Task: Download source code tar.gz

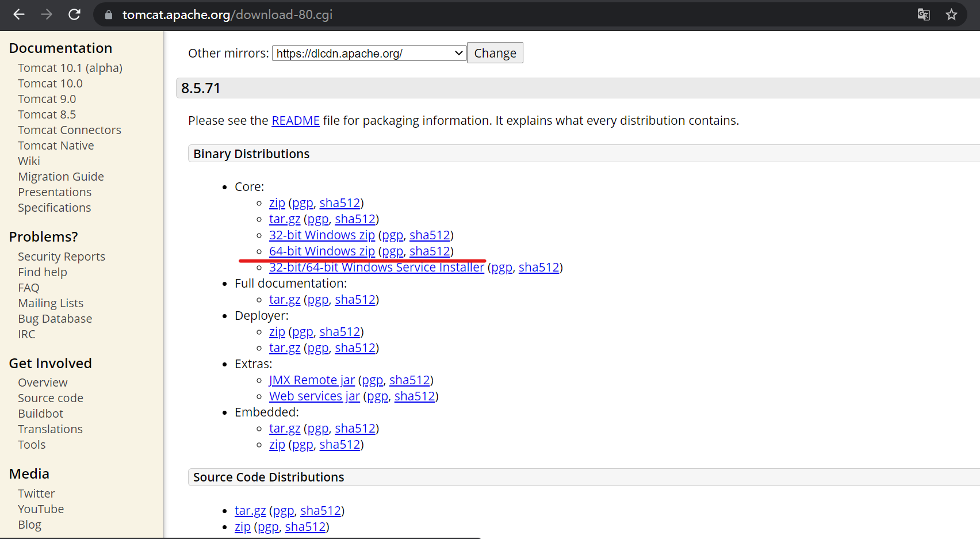Action: coord(250,511)
